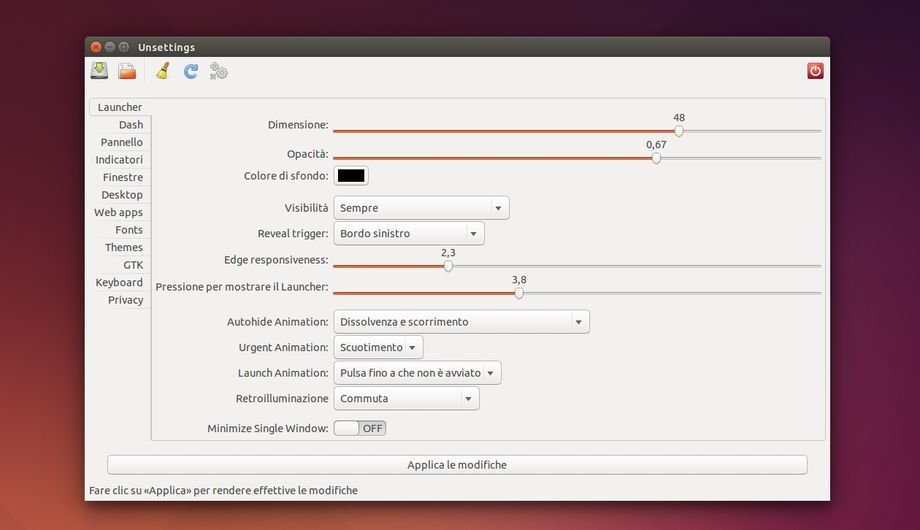920x530 pixels.
Task: Click the Colore di sfondo label
Action: [x=286, y=175]
